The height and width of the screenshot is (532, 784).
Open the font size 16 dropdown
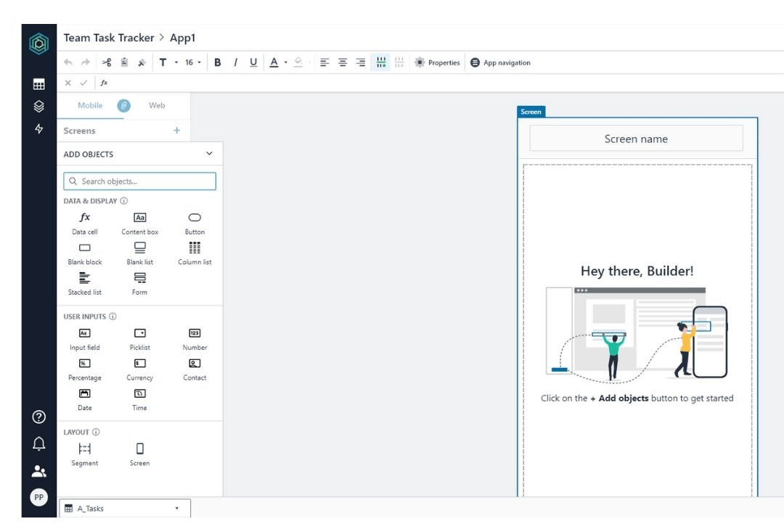point(192,62)
